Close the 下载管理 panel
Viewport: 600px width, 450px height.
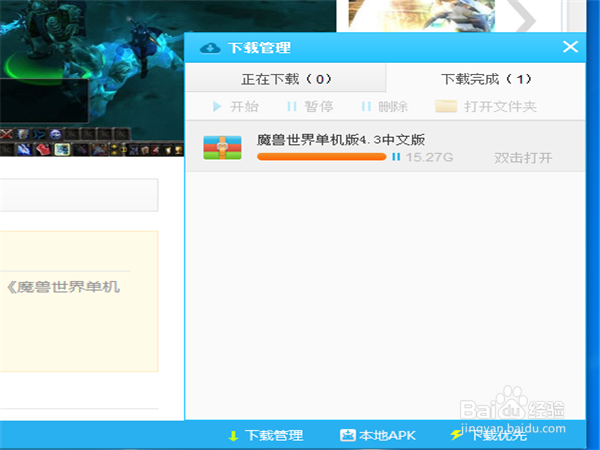(570, 47)
